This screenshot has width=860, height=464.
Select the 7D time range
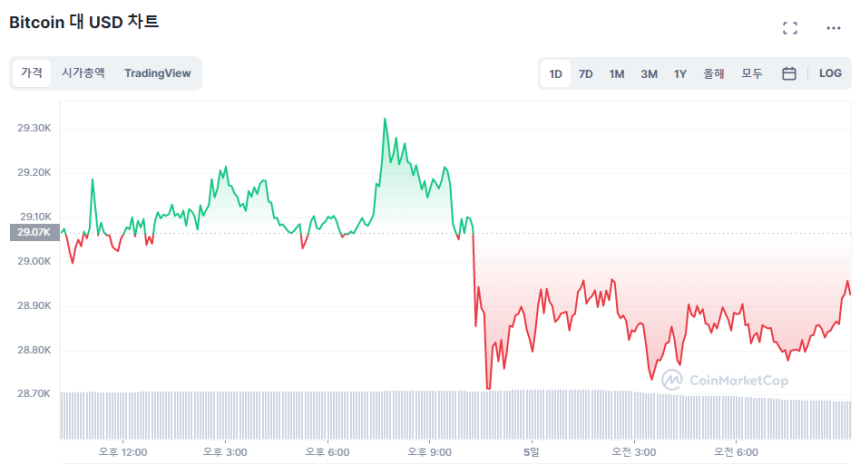(x=586, y=73)
